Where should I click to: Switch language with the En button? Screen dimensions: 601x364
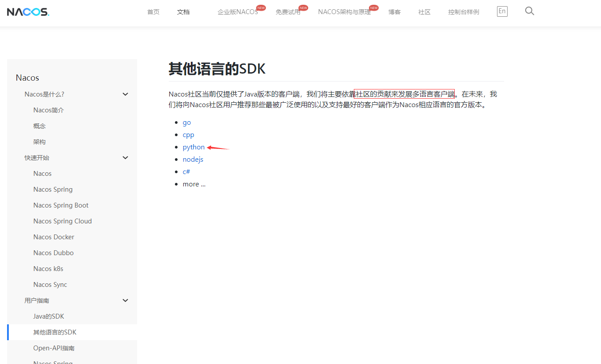pyautogui.click(x=502, y=11)
